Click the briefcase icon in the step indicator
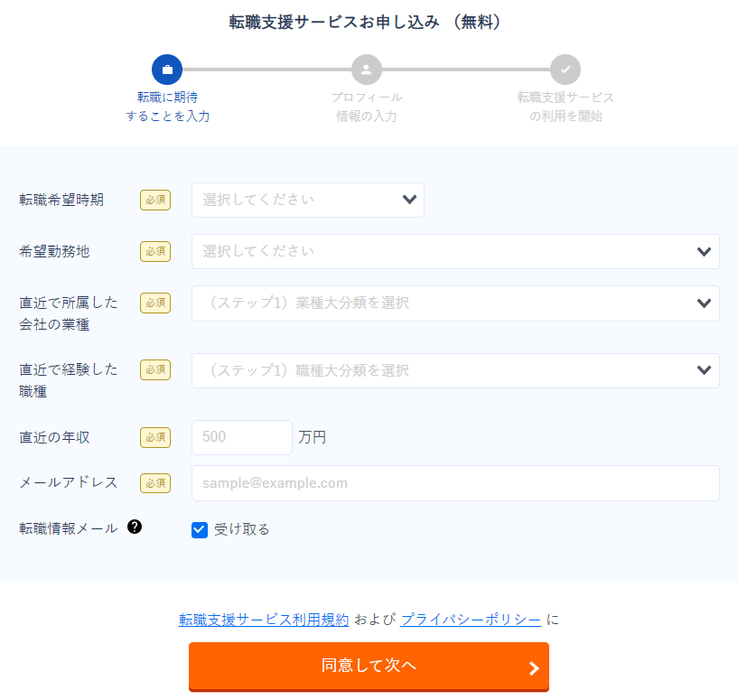This screenshot has width=738, height=700. pyautogui.click(x=167, y=69)
